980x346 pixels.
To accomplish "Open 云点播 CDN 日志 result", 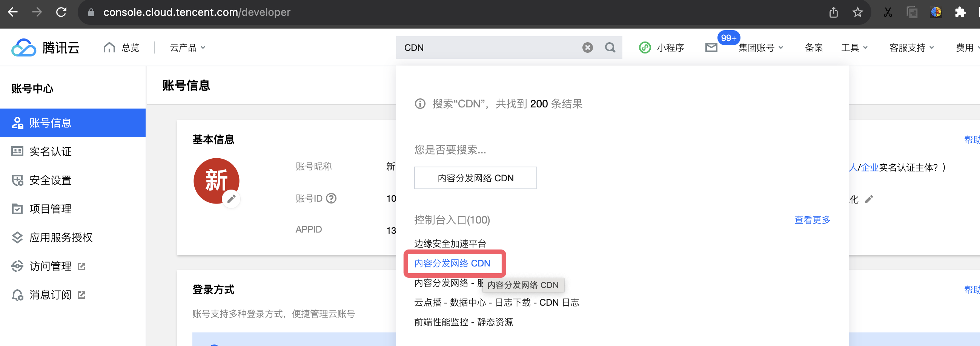I will point(496,303).
